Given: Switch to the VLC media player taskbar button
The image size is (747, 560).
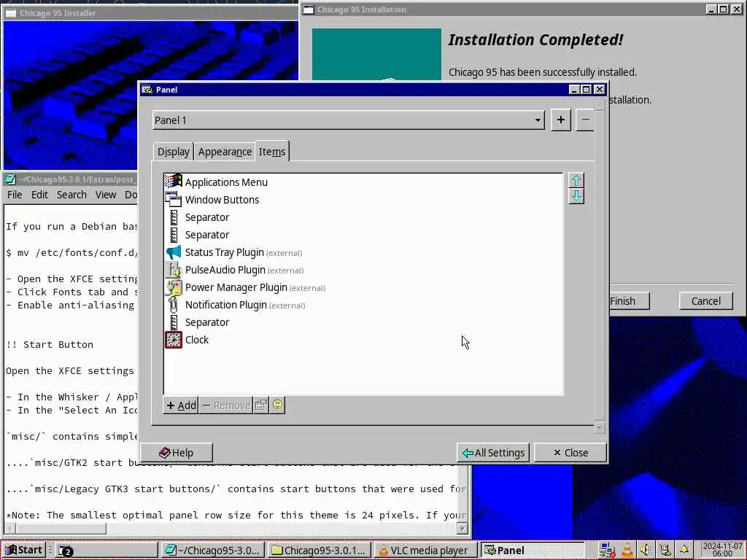Looking at the screenshot, I should [x=425, y=550].
